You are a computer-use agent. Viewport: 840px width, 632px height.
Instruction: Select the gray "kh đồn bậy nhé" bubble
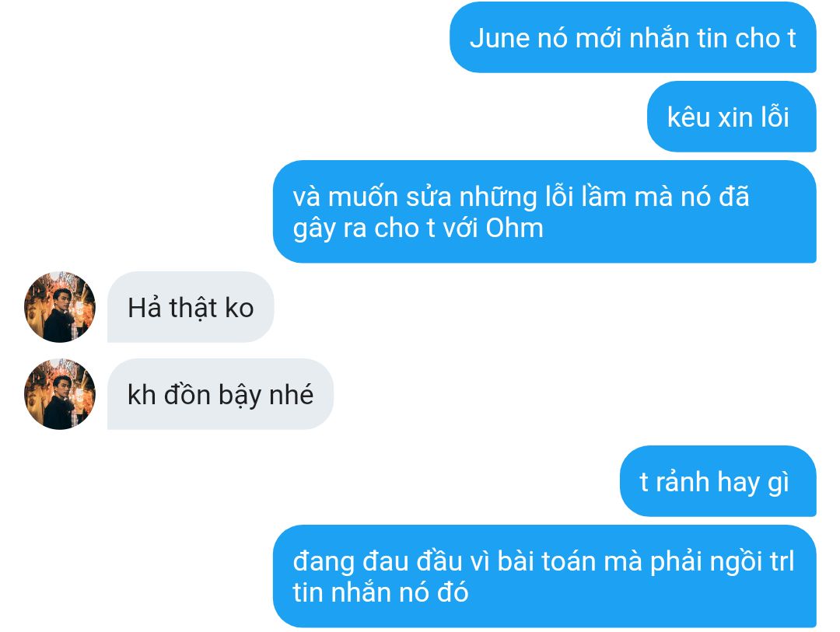pos(220,393)
